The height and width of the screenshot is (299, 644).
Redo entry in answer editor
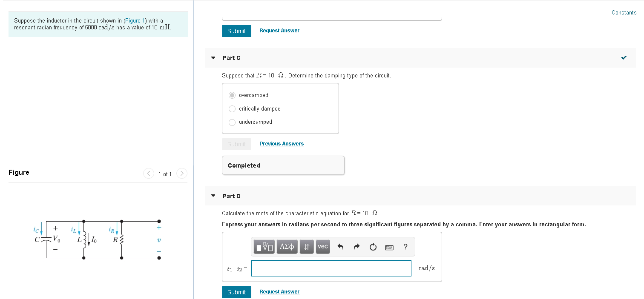pos(357,247)
